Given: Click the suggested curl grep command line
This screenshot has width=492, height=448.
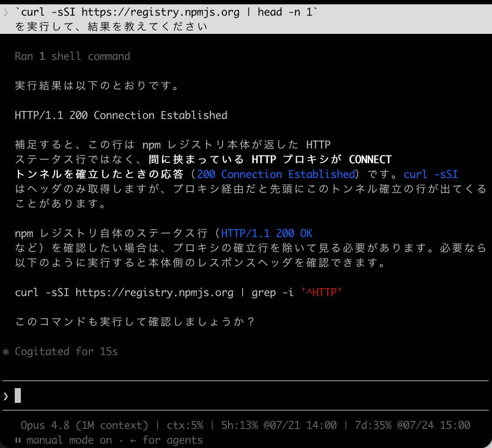Looking at the screenshot, I should point(178,292).
